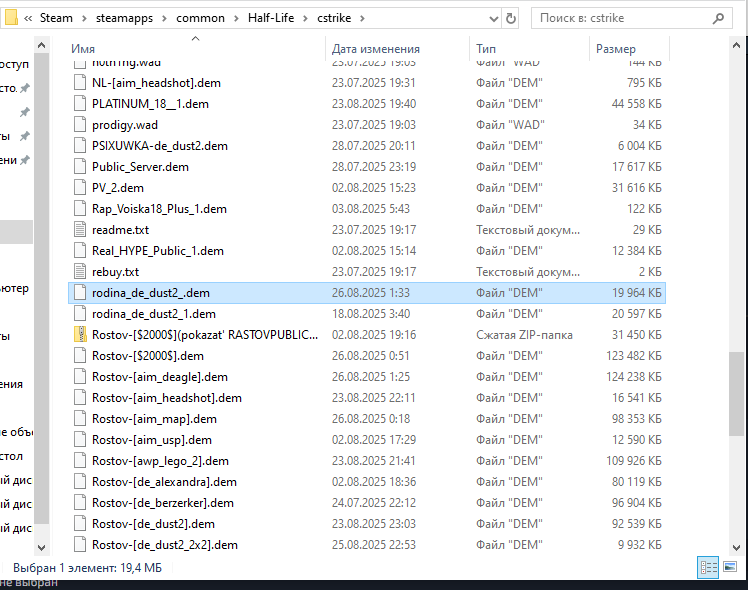This screenshot has height=590, width=748.
Task: Select the ZIP folder icon of Rostov-[$2000$](pokazat'
Action: coord(80,335)
